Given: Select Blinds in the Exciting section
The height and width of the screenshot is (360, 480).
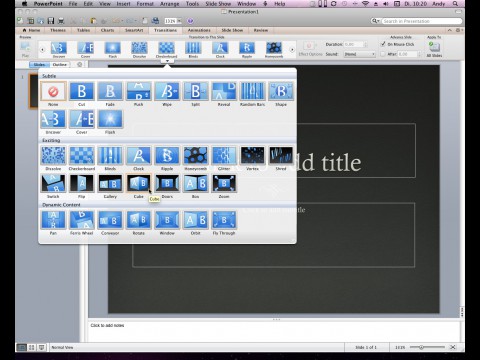Looking at the screenshot, I should pyautogui.click(x=110, y=155).
